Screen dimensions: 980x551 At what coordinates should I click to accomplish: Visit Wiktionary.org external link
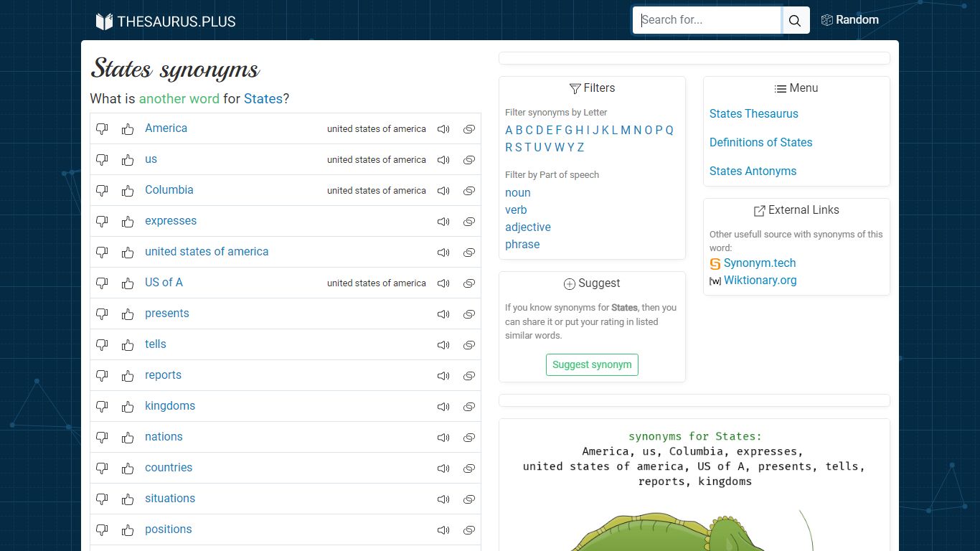point(760,280)
